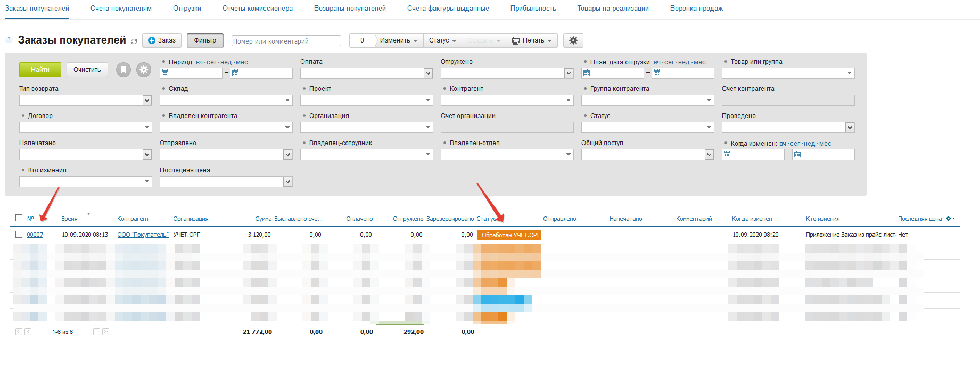Screen dimensions: 980x384
Task: Create a new order with Заказ button
Action: pyautogui.click(x=162, y=40)
